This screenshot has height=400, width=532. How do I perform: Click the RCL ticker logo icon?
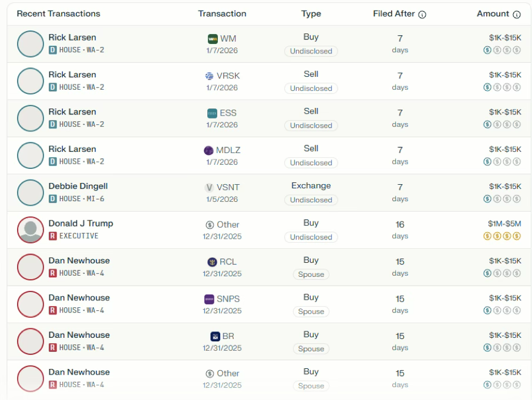212,262
